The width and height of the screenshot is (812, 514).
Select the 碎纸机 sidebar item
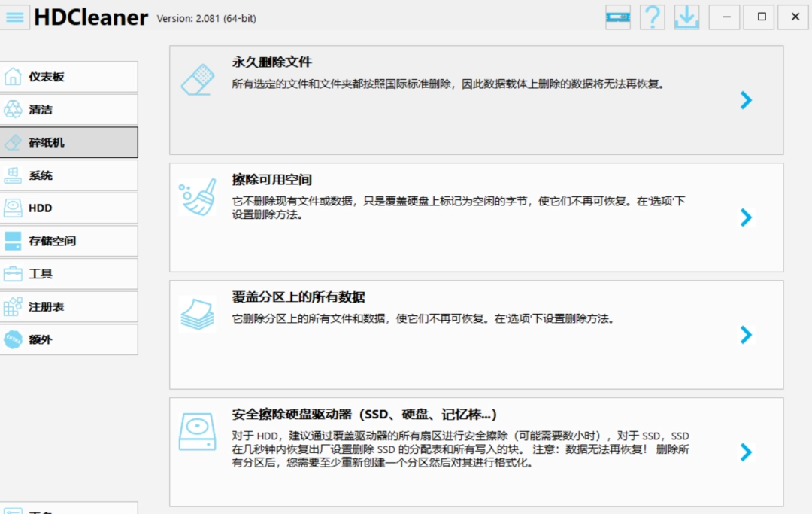69,142
